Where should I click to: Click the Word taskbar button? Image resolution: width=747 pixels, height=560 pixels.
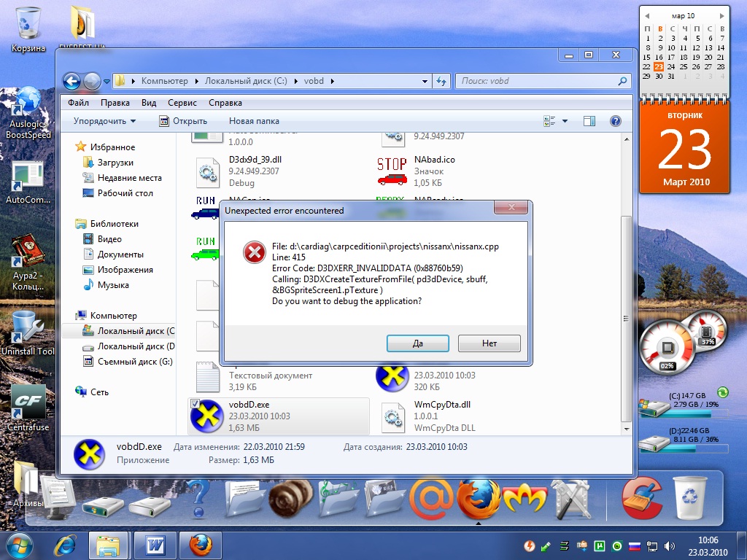click(155, 545)
